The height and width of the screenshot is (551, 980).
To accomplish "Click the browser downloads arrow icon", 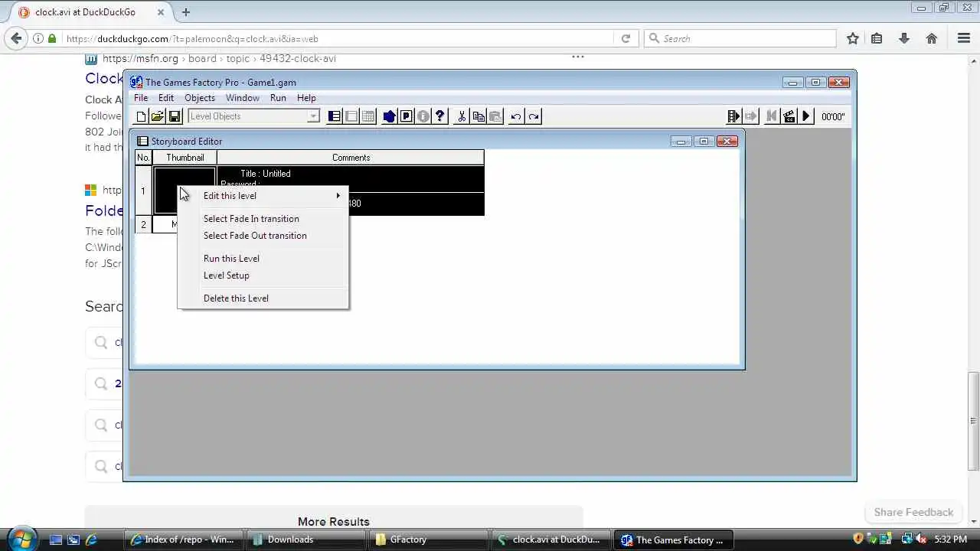I will (x=904, y=38).
